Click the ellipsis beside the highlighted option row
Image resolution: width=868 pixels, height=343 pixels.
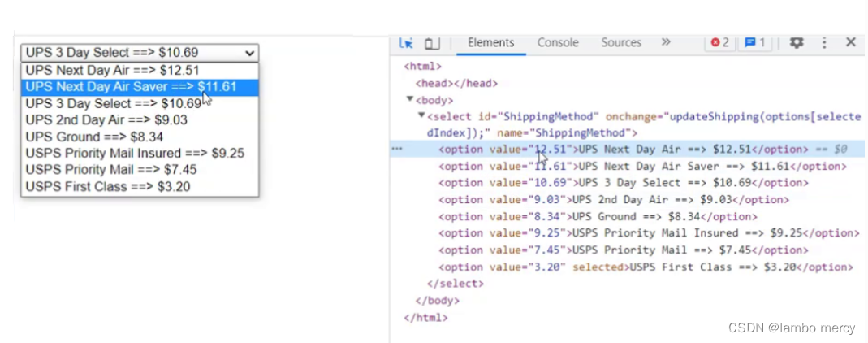pos(396,149)
